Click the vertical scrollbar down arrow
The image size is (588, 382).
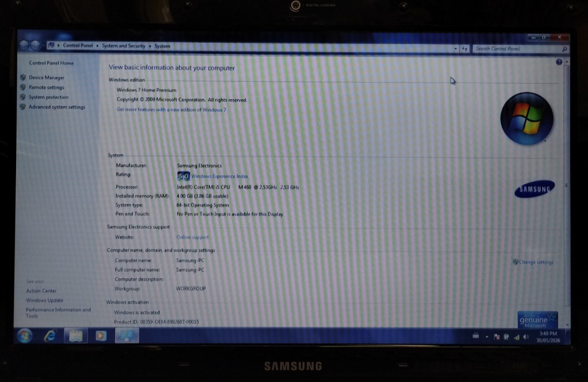567,324
